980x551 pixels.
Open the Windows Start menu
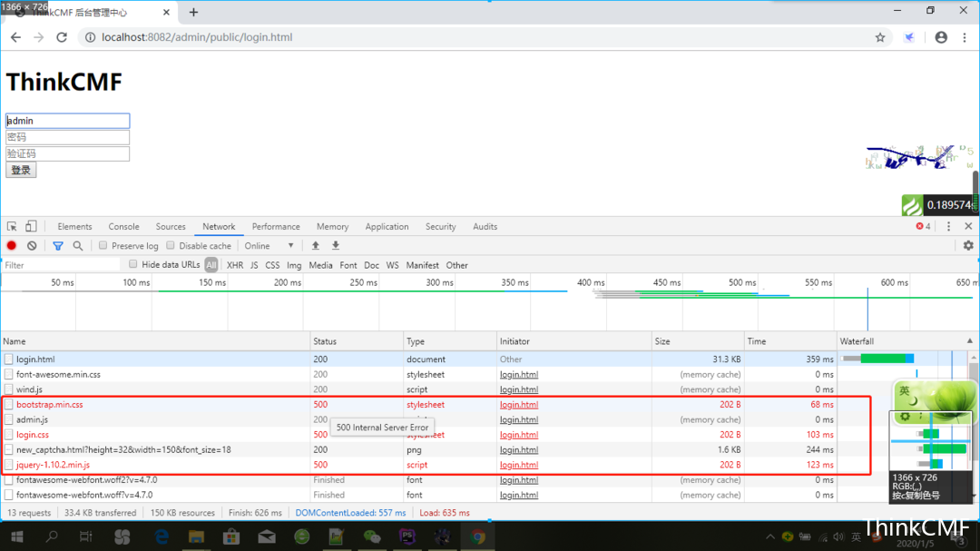[x=17, y=536]
